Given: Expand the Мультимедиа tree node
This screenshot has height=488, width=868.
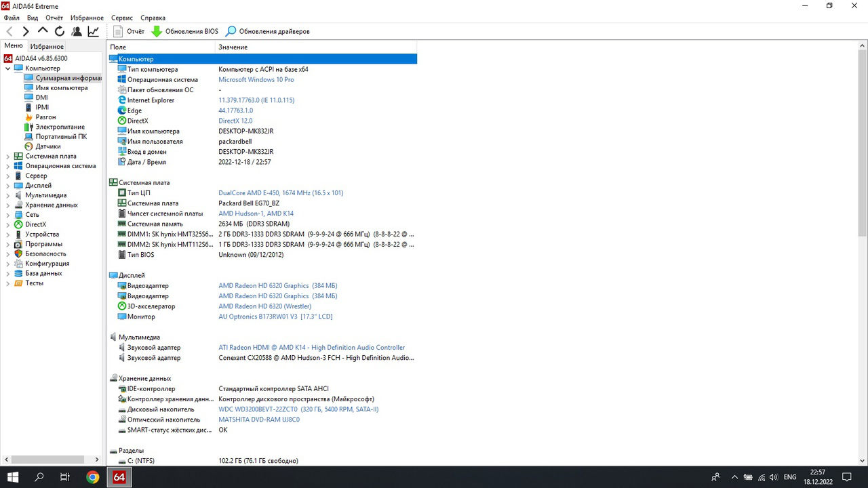Looking at the screenshot, I should tap(8, 195).
